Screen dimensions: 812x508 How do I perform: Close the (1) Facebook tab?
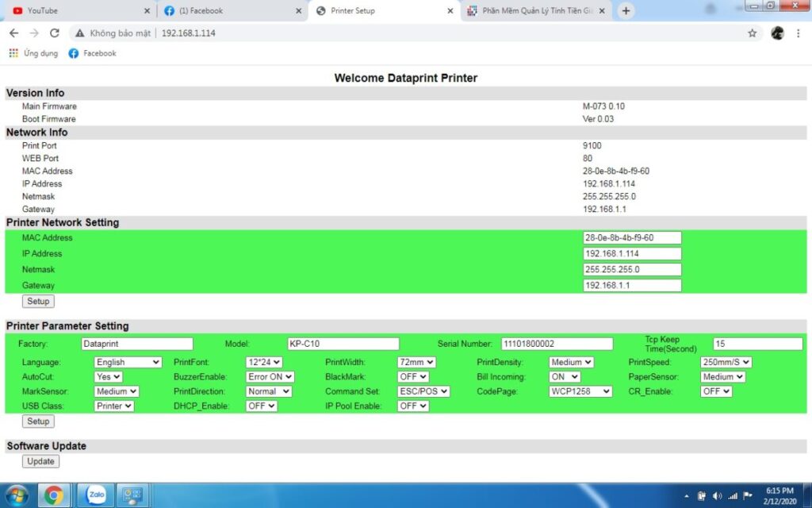(298, 11)
